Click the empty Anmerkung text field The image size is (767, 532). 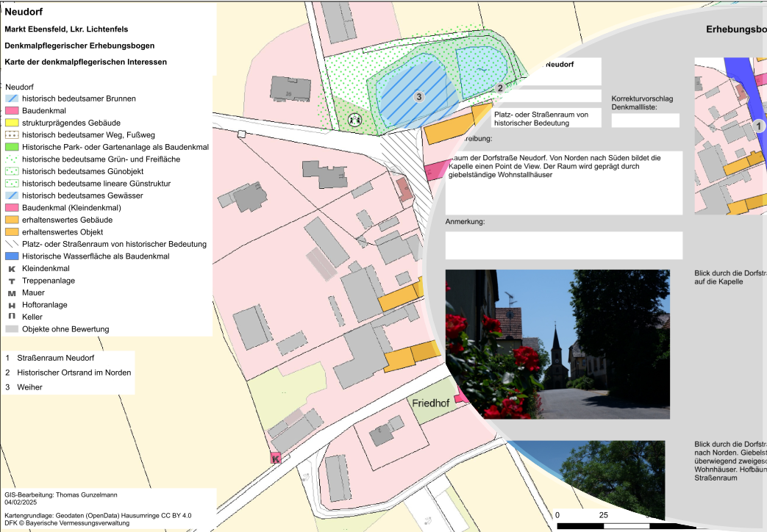tap(563, 245)
